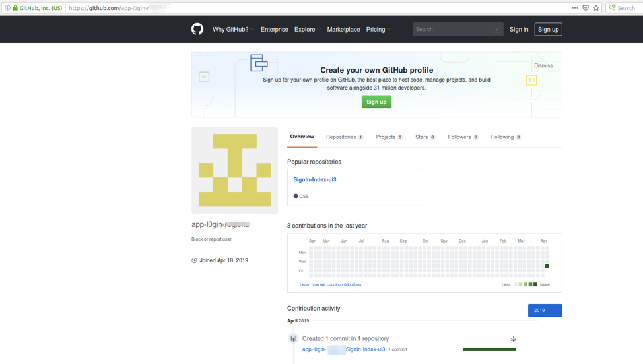Expand the Pricing dropdown menu
The width and height of the screenshot is (643, 364).
(378, 30)
